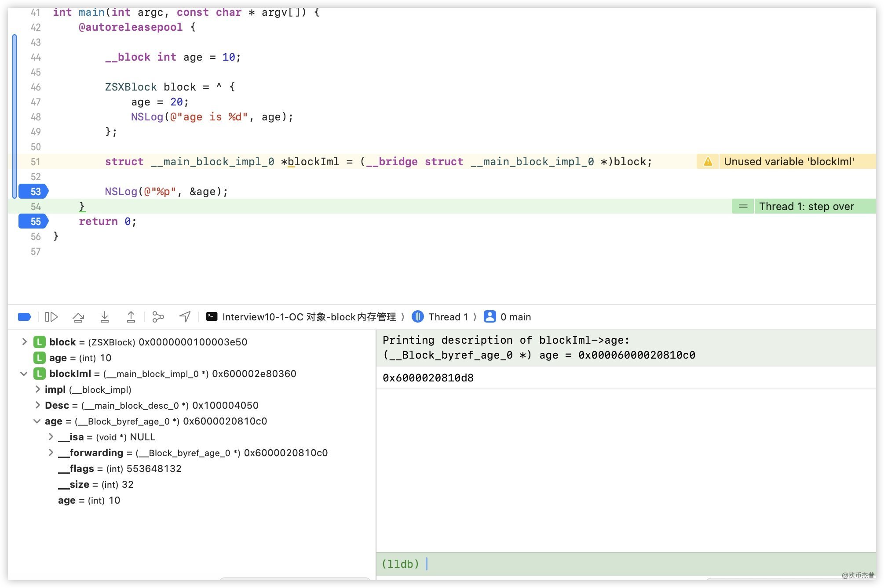884x588 pixels.
Task: Open the 0 main stack frame breadcrumb
Action: [508, 317]
